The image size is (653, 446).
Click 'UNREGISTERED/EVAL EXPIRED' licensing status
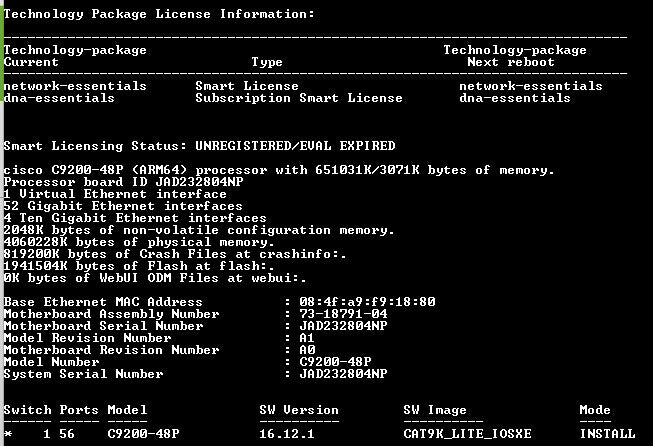tap(295, 146)
